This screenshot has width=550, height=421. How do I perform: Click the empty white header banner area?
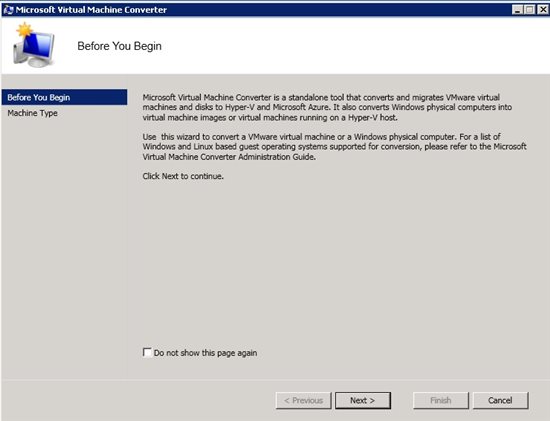351,46
